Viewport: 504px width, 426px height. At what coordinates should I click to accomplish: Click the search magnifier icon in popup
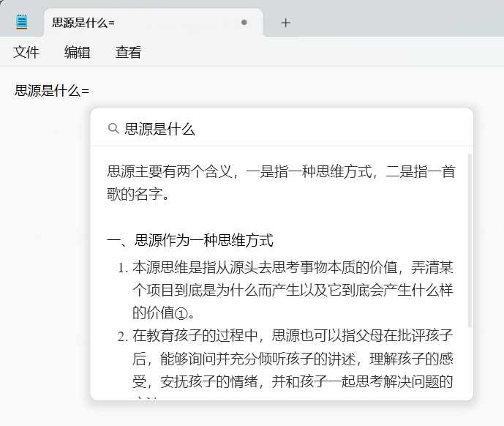[x=113, y=128]
